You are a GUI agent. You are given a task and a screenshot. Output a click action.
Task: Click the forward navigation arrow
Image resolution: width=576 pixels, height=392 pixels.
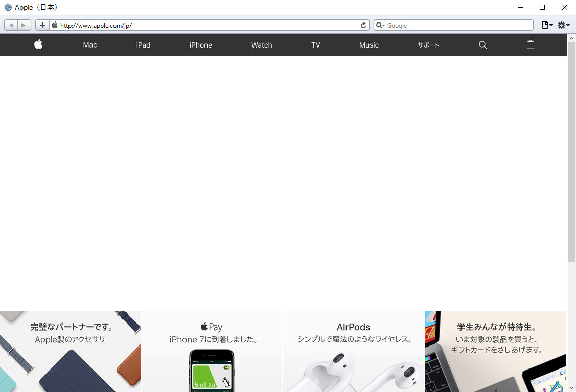[x=24, y=25]
